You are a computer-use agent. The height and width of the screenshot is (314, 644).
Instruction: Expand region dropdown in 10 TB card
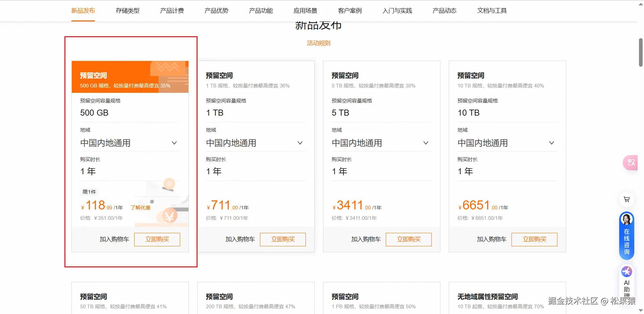[x=507, y=143]
